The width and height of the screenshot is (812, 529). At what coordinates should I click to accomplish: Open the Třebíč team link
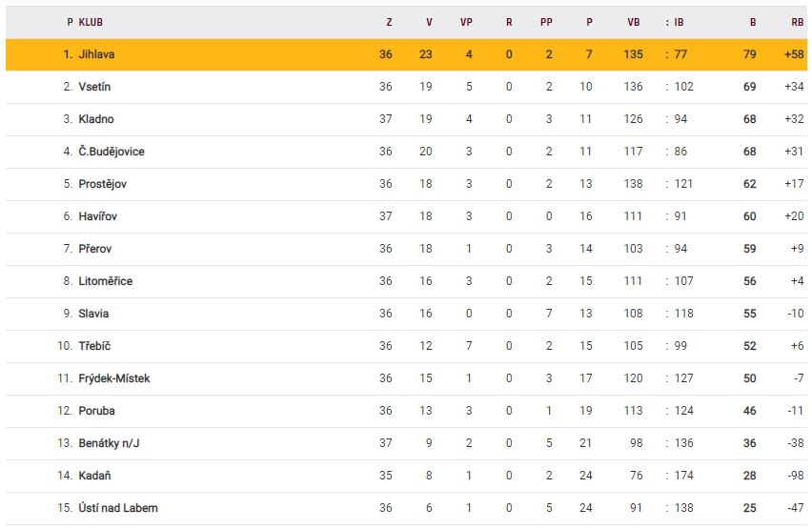tap(95, 346)
